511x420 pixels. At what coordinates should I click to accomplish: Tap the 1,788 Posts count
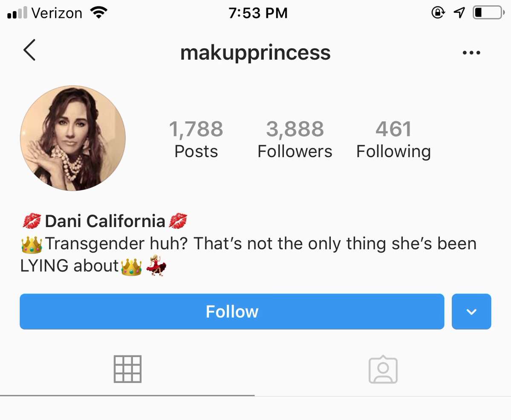tap(196, 139)
